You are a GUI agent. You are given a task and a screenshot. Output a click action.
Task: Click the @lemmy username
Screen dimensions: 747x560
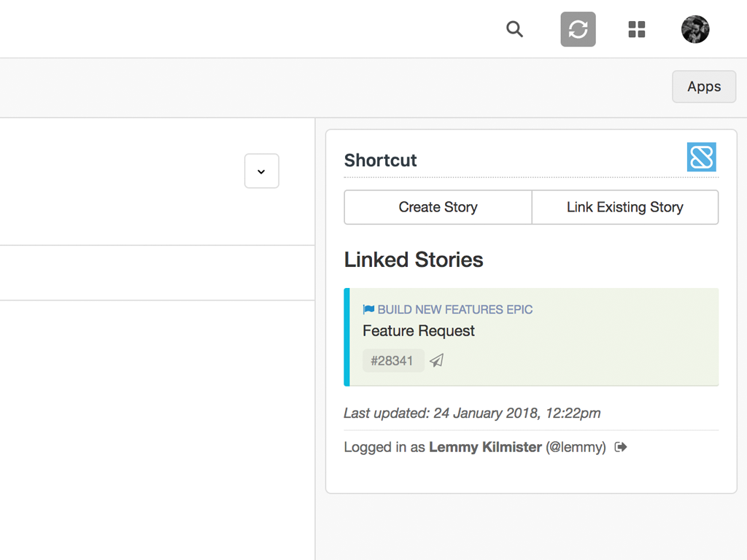tap(576, 447)
